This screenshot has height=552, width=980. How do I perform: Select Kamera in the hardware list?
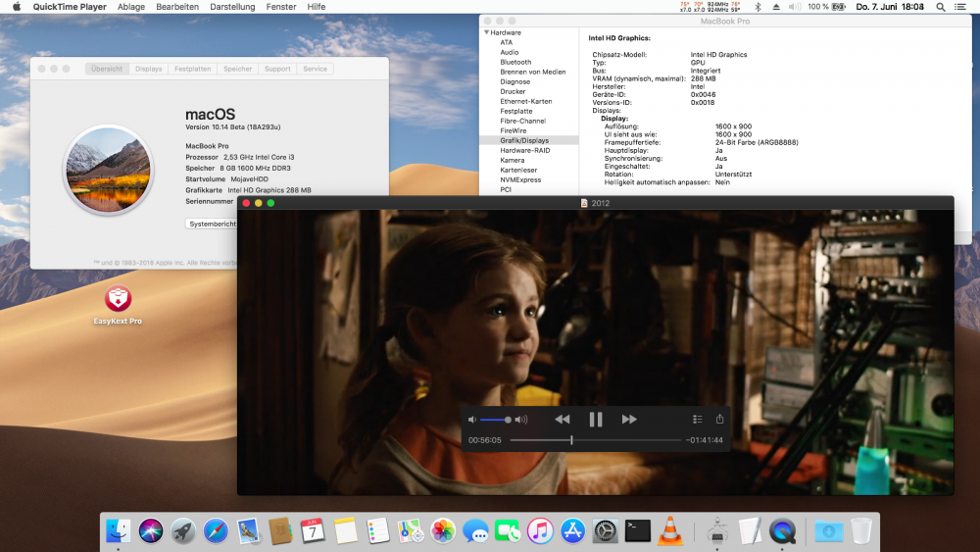pyautogui.click(x=512, y=161)
